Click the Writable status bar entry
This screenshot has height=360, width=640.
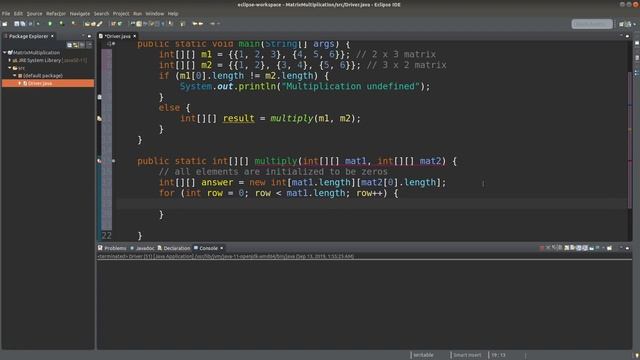pos(423,355)
